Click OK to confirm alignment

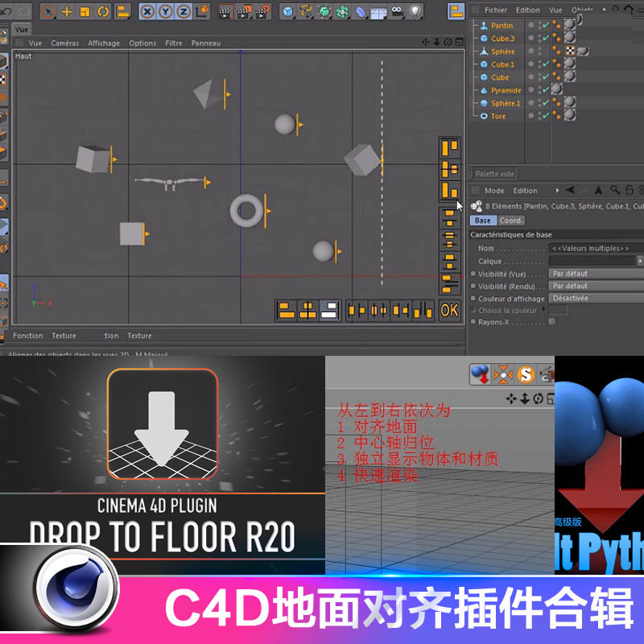[449, 310]
